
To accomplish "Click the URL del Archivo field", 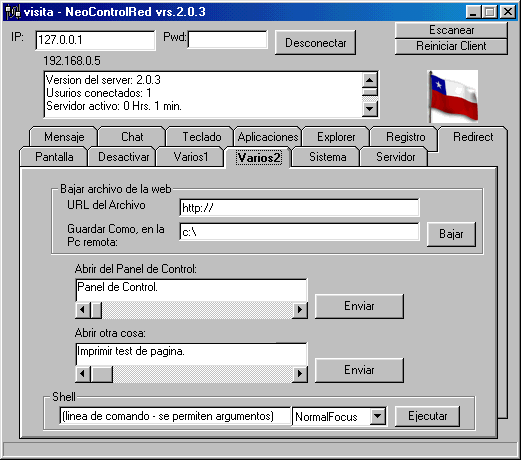I will (x=299, y=208).
